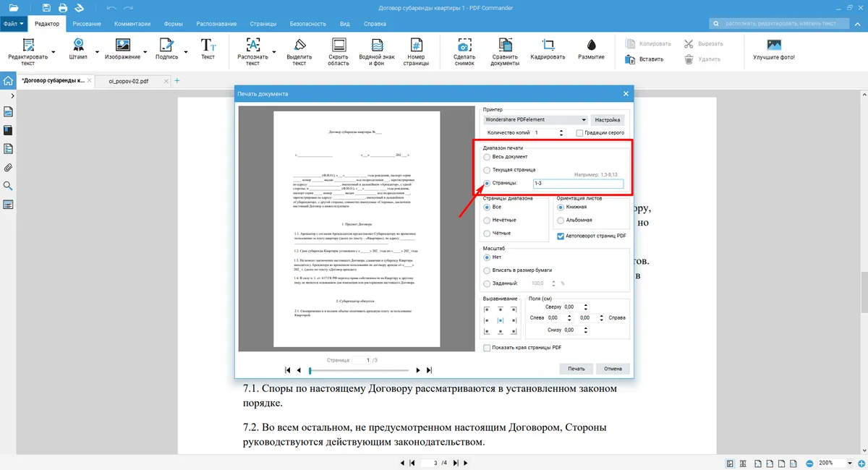Open the printer dropdown Wondershare PDFelement

(x=535, y=119)
